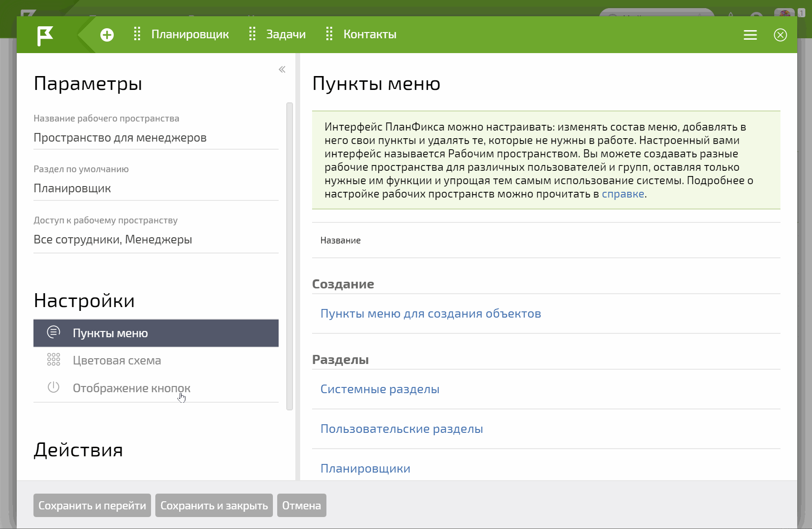Edit workspace name Пространство для менеджеров
This screenshot has width=812, height=529.
tap(156, 138)
